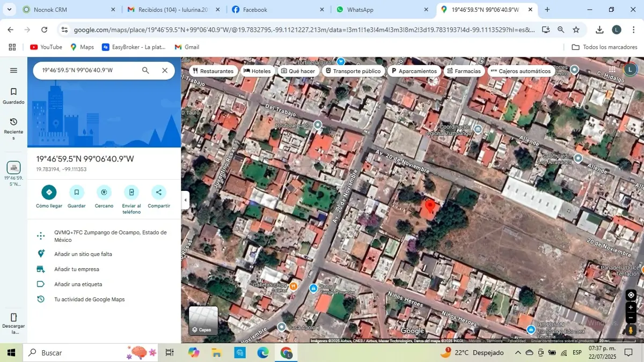
Task: Select Añadir un sitio que falta
Action: click(x=83, y=254)
